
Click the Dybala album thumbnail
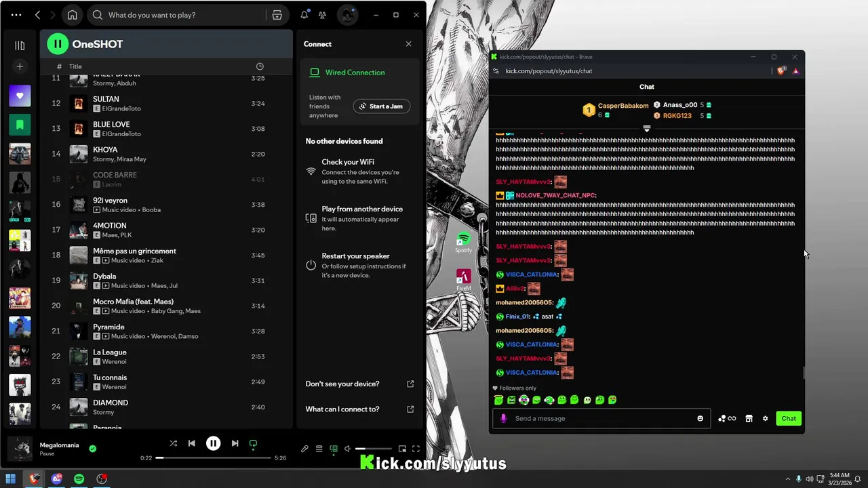pos(79,281)
